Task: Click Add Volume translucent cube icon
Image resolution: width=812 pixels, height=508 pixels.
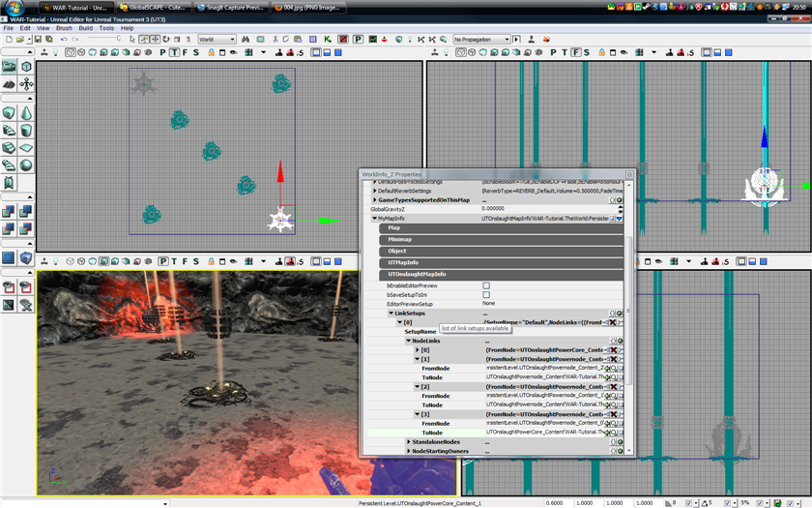Action: [x=26, y=257]
